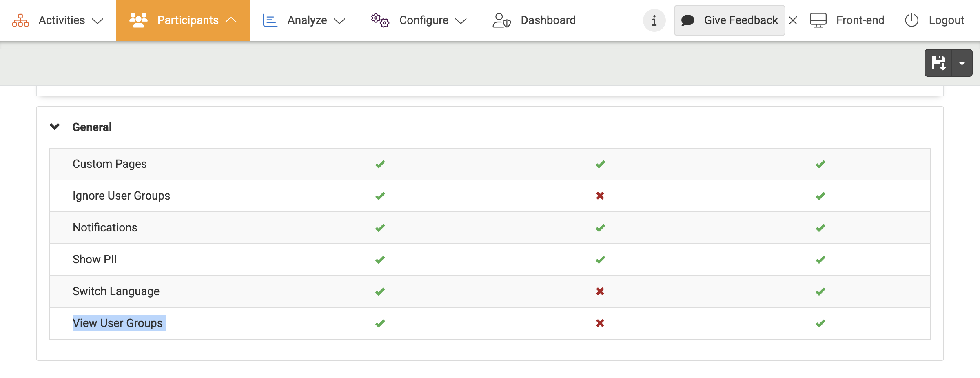Click the Analyze chart icon
The height and width of the screenshot is (378, 980).
click(270, 20)
